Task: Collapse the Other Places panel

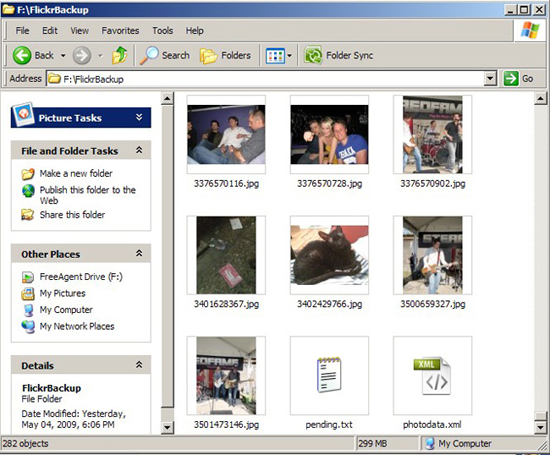Action: click(x=139, y=253)
